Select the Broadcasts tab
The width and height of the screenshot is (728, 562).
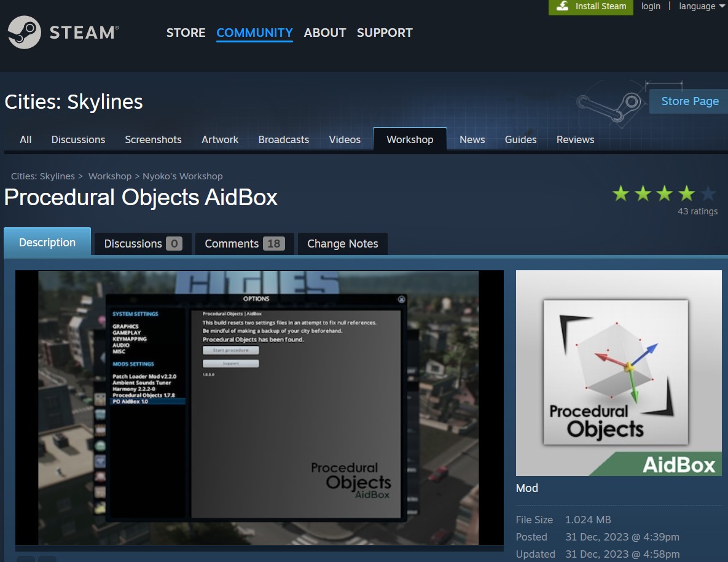click(284, 139)
